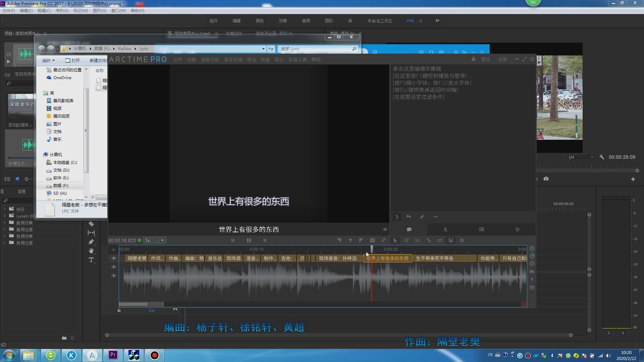Open Arctime timeline settings gear
Screen dimensions: 644x362
click(462, 240)
